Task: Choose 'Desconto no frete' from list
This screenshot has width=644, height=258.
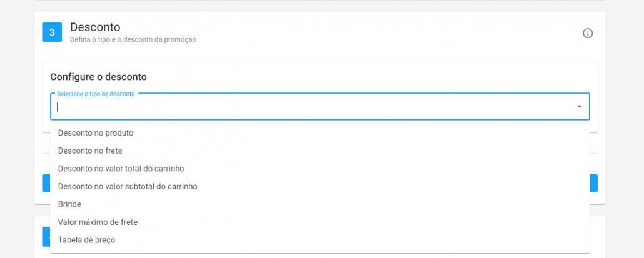Action: pos(90,151)
